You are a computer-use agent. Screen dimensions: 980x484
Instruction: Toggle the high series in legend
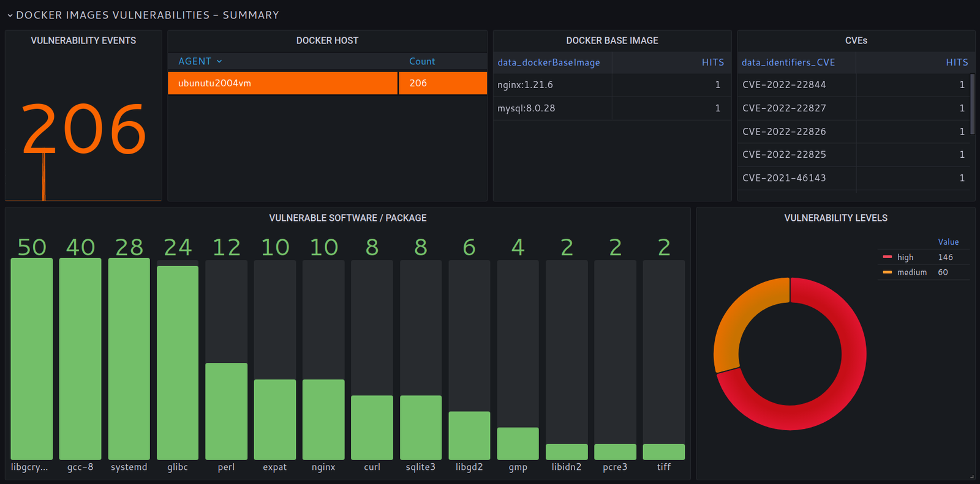(x=905, y=258)
